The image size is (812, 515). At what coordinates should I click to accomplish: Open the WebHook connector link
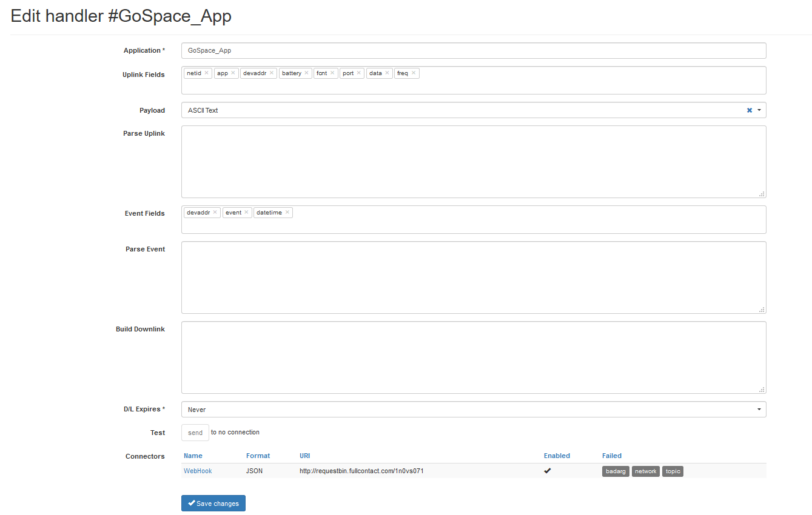coord(198,471)
